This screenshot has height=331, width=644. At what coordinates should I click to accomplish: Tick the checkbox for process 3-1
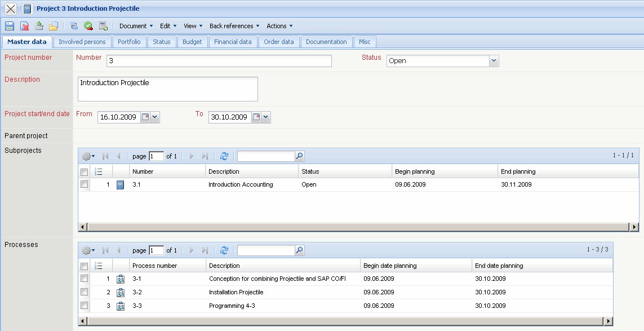(84, 279)
